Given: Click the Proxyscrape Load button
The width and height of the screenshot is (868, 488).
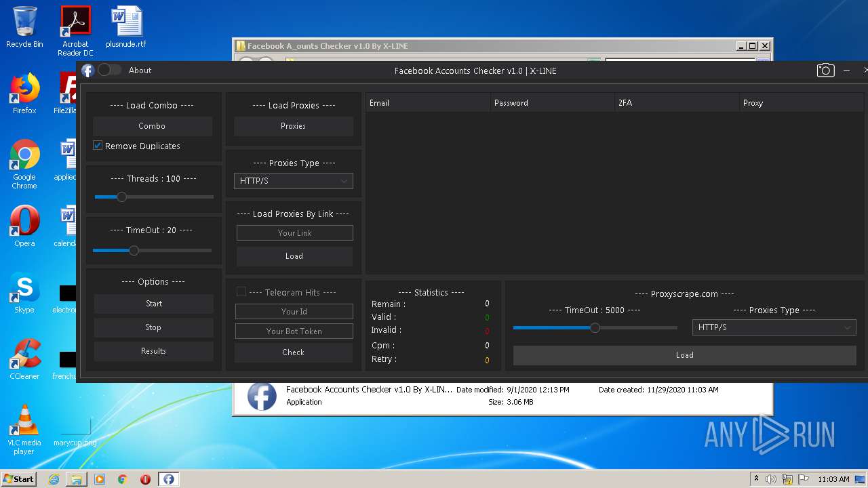Looking at the screenshot, I should pos(685,355).
